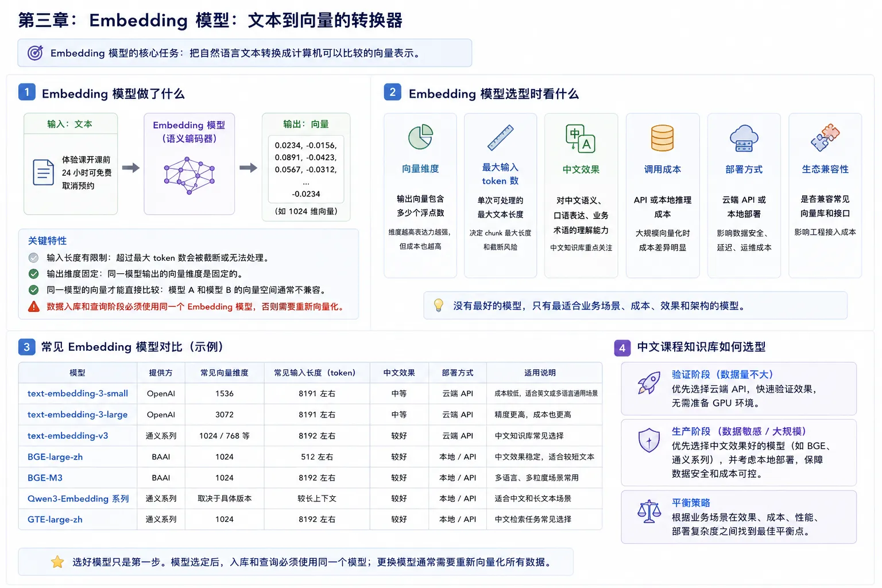
Task: Click the balance scale icon next to 平衡策略
Action: tap(649, 511)
